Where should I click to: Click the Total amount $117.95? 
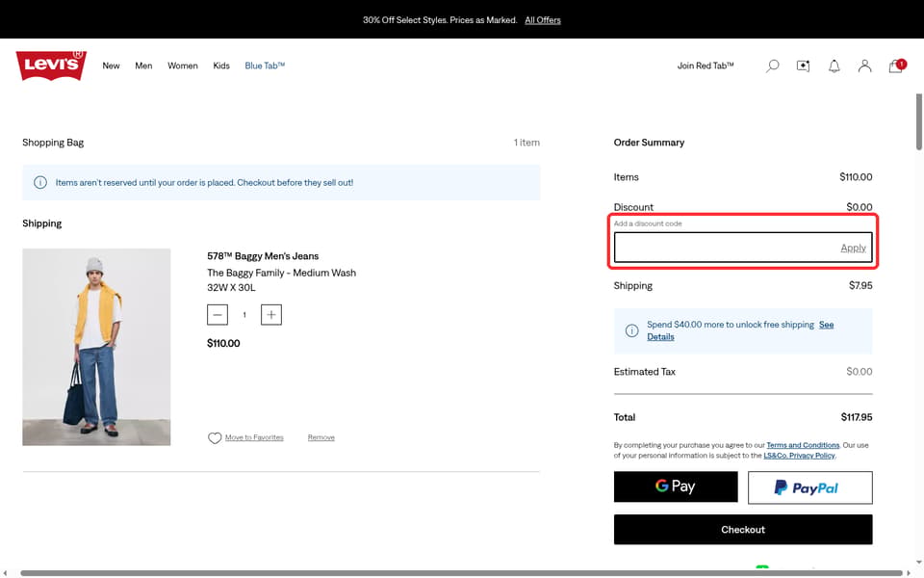(857, 417)
